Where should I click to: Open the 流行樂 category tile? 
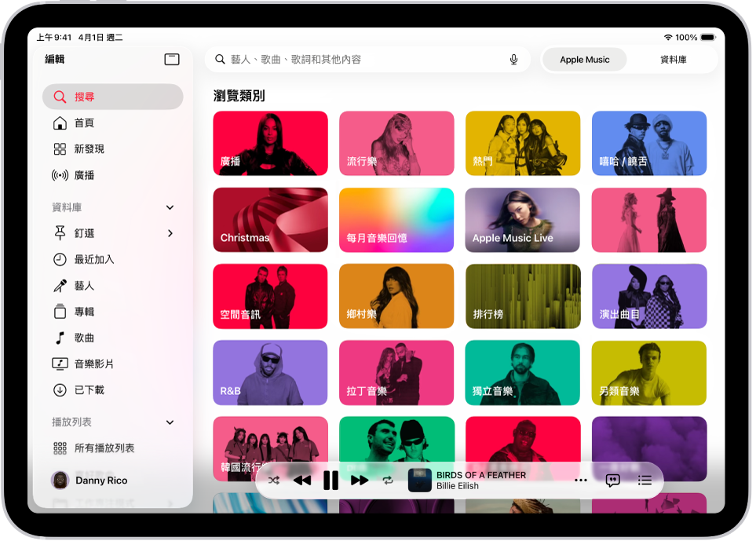pyautogui.click(x=396, y=143)
